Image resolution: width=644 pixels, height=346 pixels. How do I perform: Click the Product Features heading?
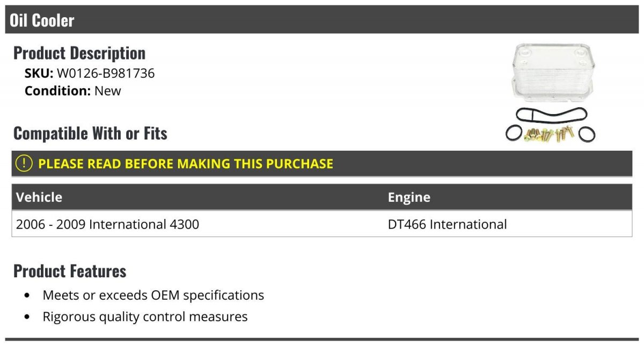pyautogui.click(x=70, y=271)
